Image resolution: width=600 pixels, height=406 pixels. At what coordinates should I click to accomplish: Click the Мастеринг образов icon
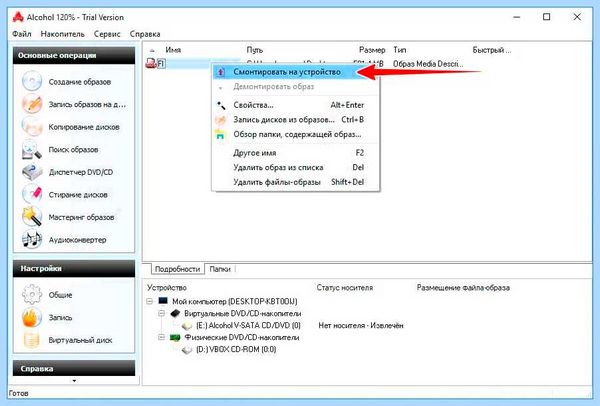tap(32, 217)
